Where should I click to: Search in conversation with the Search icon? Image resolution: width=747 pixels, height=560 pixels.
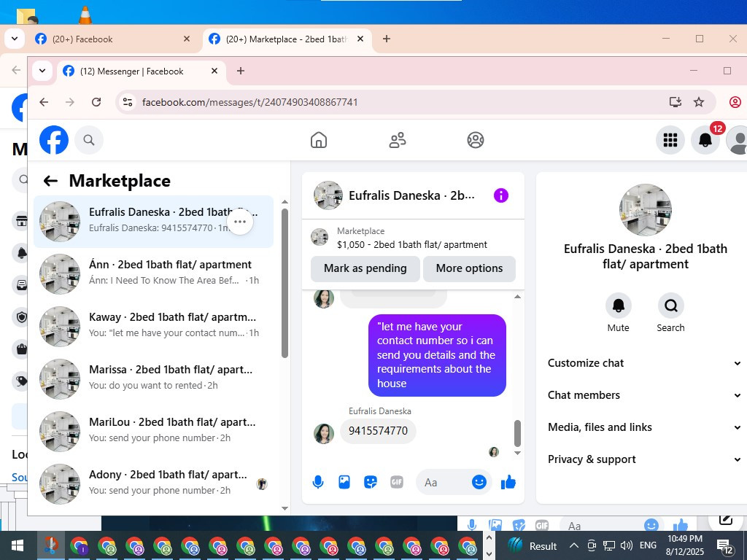pos(671,306)
